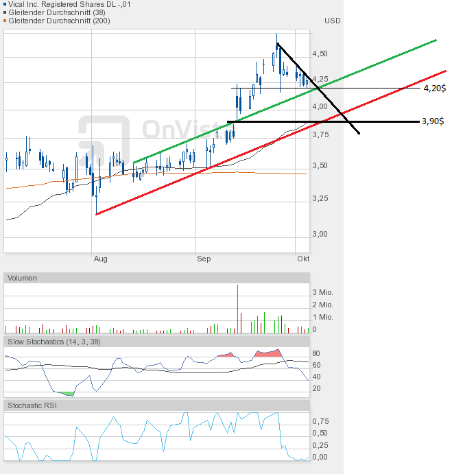The width and height of the screenshot is (476, 474).
Task: Click the 'Gleitender Durchschnitt (38)' legend entry
Action: tap(57, 12)
